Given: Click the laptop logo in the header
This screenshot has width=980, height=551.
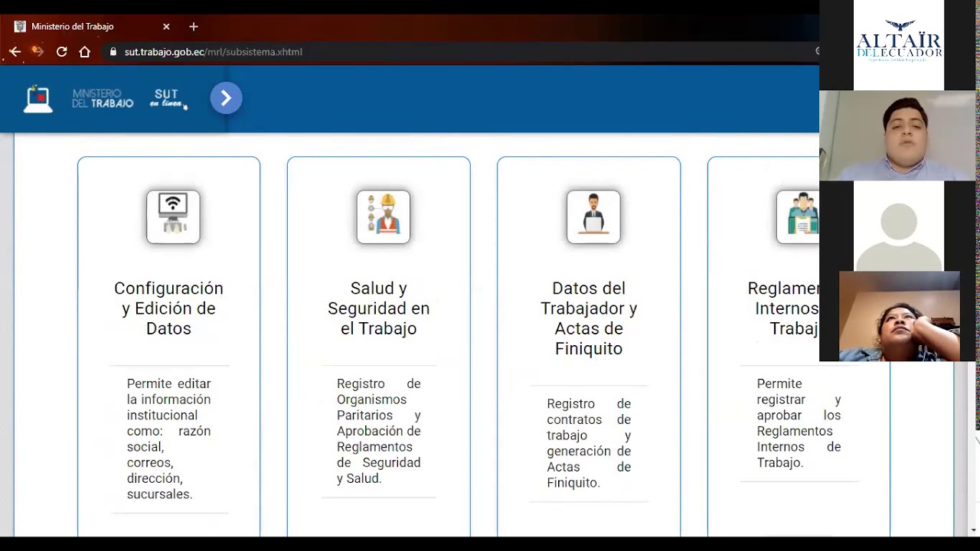Looking at the screenshot, I should 38,99.
